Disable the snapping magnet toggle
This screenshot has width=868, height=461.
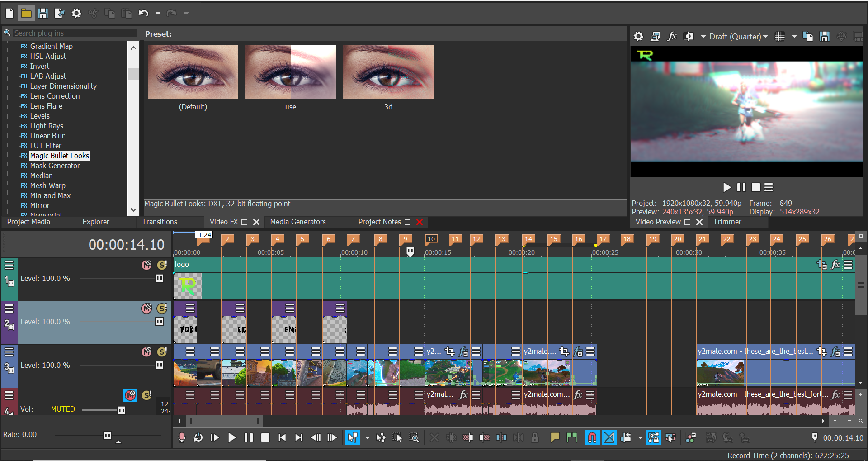(592, 437)
